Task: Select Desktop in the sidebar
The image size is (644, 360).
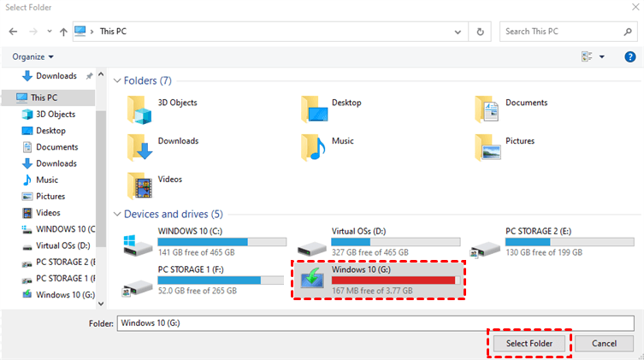Action: pos(44,131)
